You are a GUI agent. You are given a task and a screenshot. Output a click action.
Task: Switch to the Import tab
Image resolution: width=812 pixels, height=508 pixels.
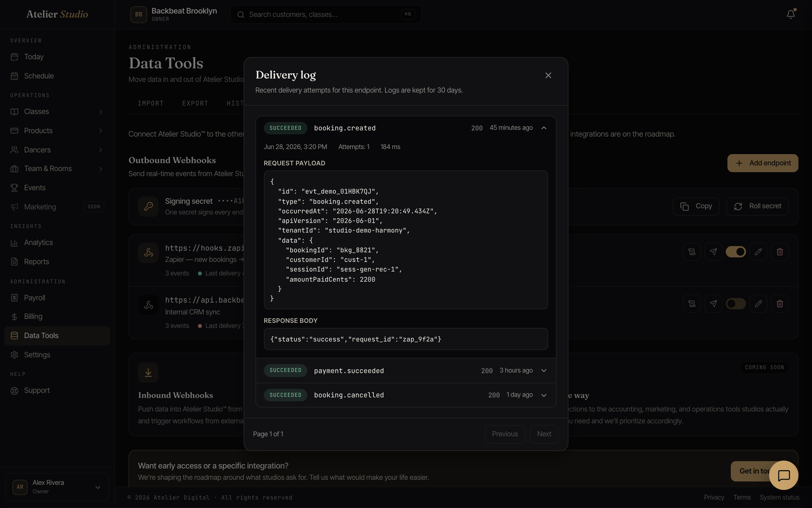151,104
